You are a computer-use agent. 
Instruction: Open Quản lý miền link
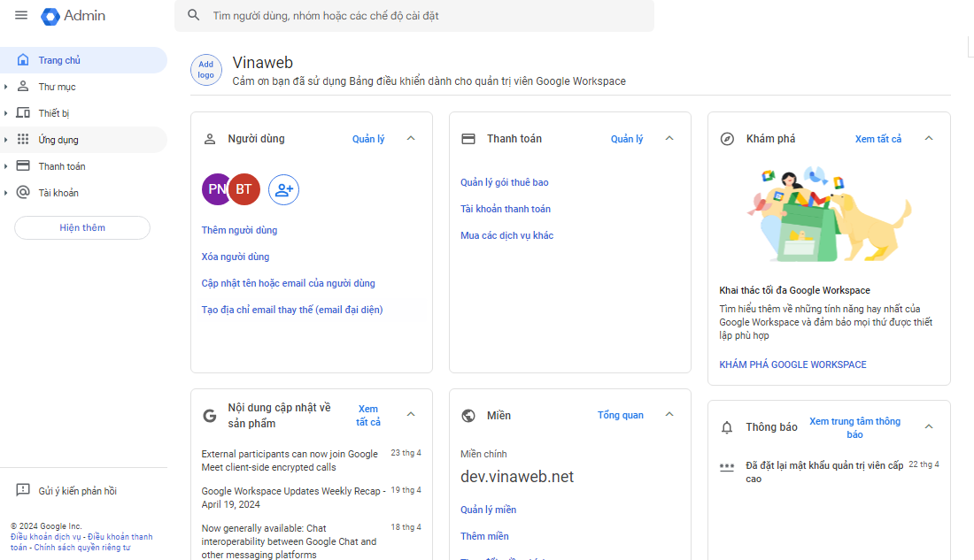coord(488,510)
